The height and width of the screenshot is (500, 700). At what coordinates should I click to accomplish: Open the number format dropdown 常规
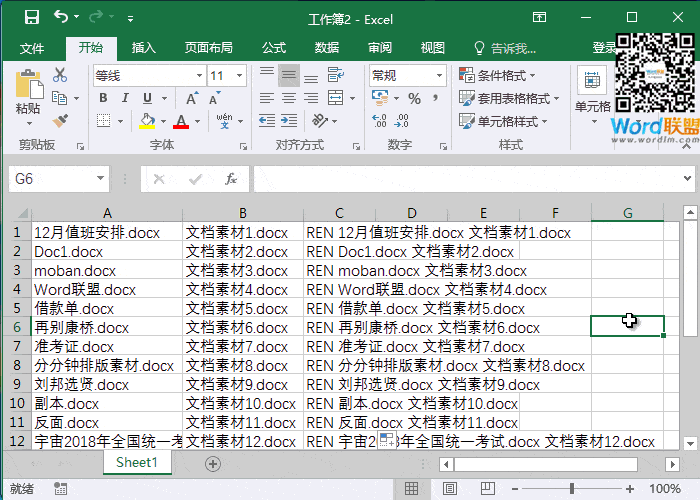tap(439, 75)
